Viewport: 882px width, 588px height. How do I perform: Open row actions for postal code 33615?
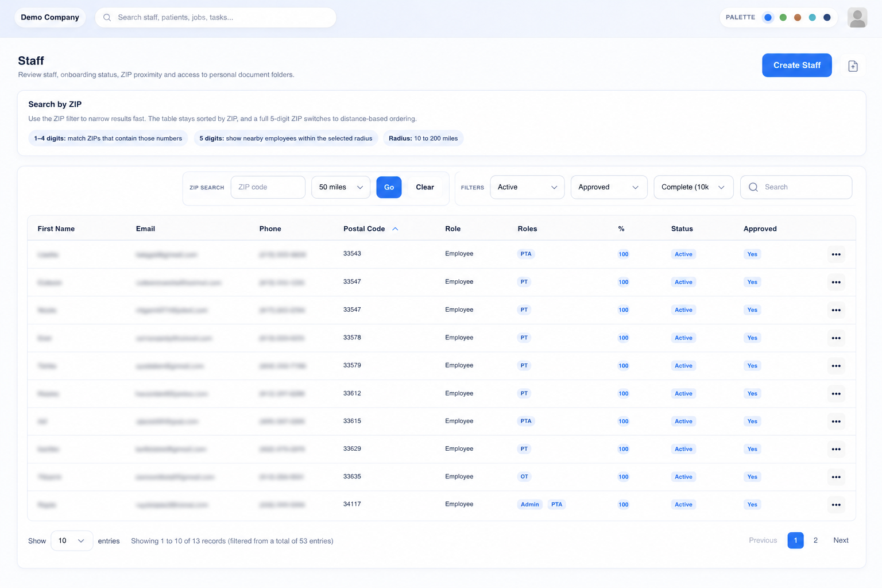click(x=836, y=421)
